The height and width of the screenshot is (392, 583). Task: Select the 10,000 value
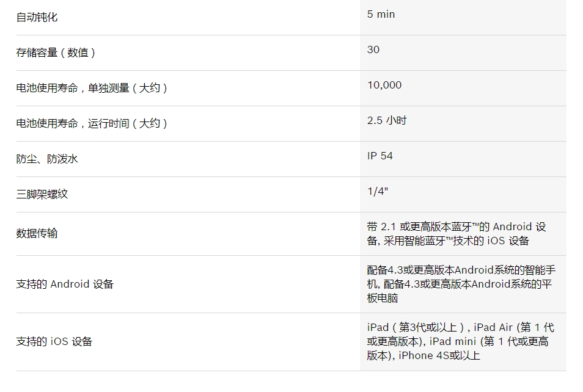[384, 85]
